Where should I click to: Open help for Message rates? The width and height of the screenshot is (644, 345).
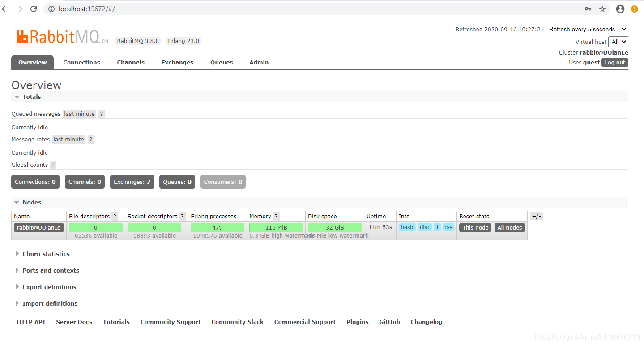(91, 140)
